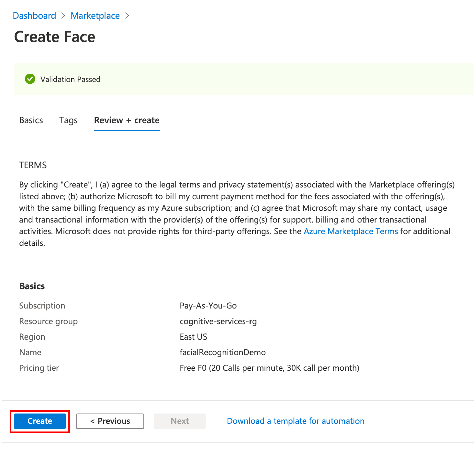Click the cognitive-services-rg resource group value

pos(218,321)
